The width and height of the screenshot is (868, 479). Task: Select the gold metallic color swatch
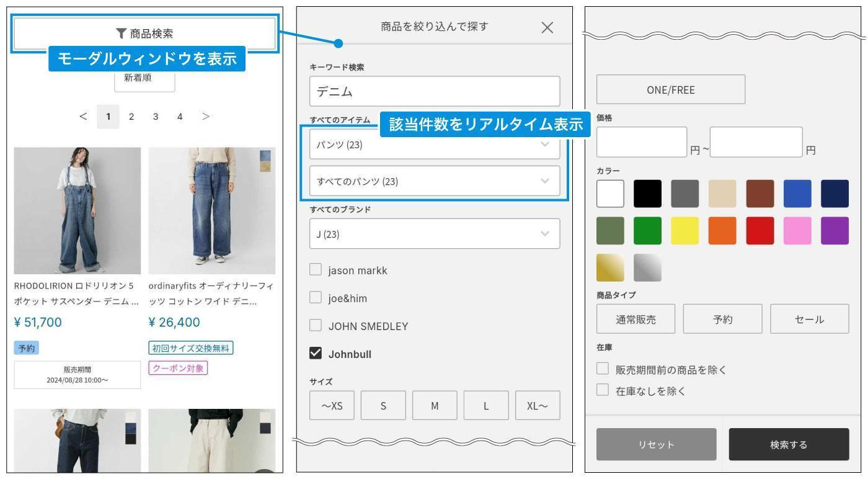[x=610, y=268]
